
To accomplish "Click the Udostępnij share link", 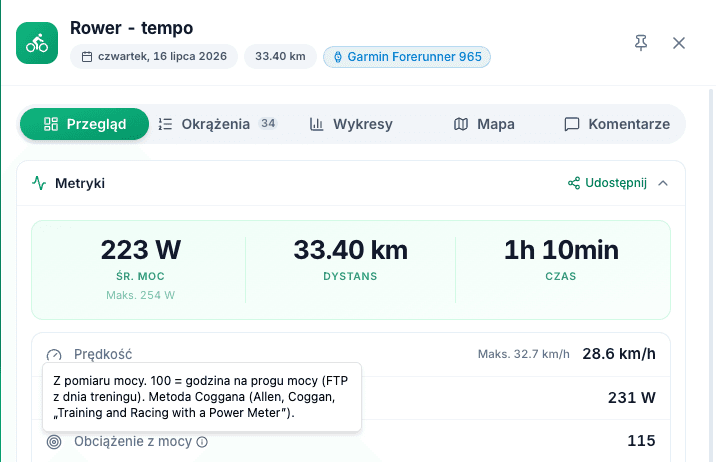I will (607, 183).
